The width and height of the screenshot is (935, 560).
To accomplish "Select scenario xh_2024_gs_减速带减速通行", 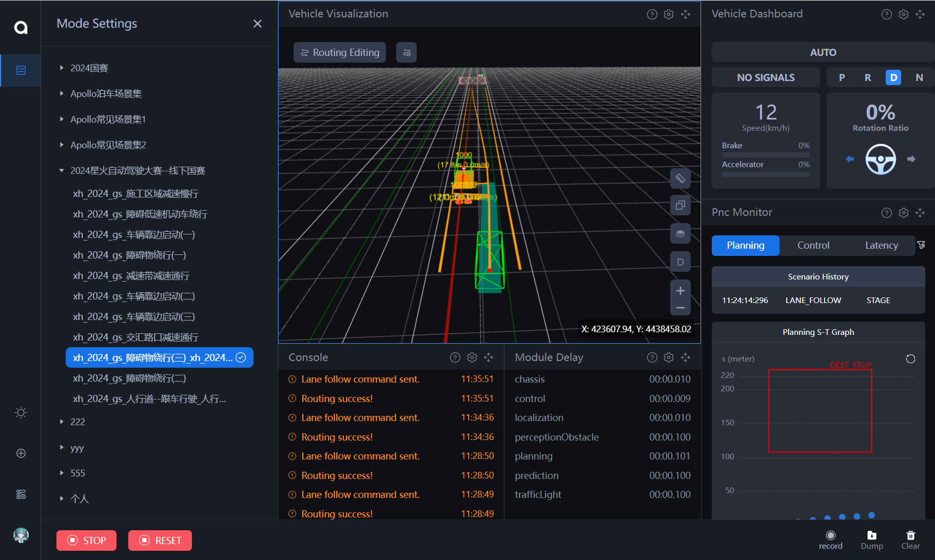I will point(131,276).
